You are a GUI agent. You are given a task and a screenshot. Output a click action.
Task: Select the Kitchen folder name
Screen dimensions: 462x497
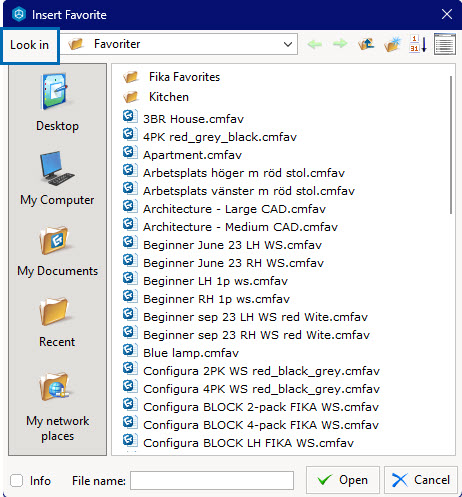[x=169, y=97]
